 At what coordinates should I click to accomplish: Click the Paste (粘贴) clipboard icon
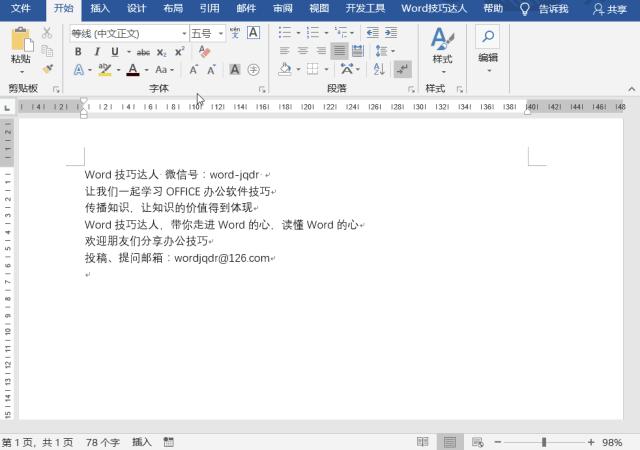20,39
